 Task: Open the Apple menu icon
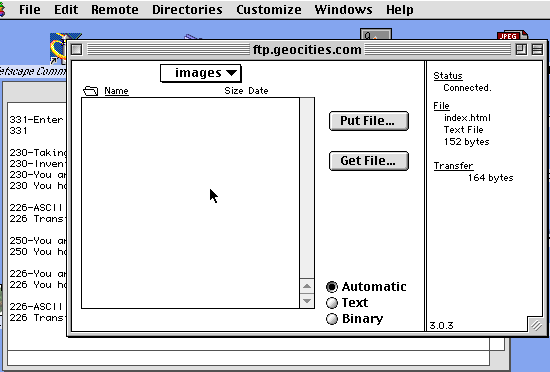2,9
